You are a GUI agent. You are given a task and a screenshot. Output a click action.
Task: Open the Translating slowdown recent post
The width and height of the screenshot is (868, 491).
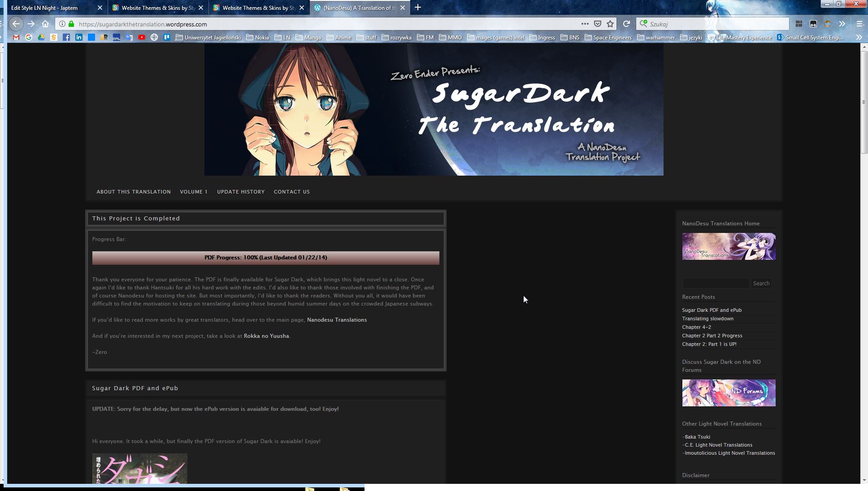pyautogui.click(x=707, y=319)
